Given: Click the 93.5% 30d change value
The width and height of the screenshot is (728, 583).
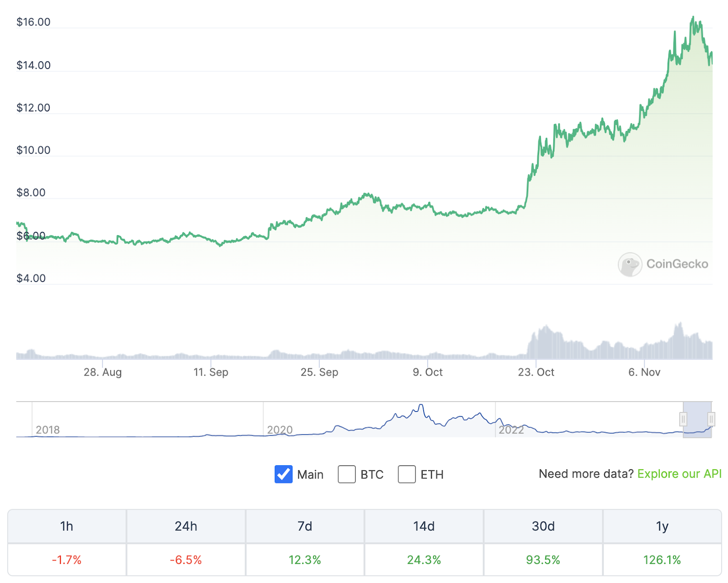Looking at the screenshot, I should (x=543, y=560).
